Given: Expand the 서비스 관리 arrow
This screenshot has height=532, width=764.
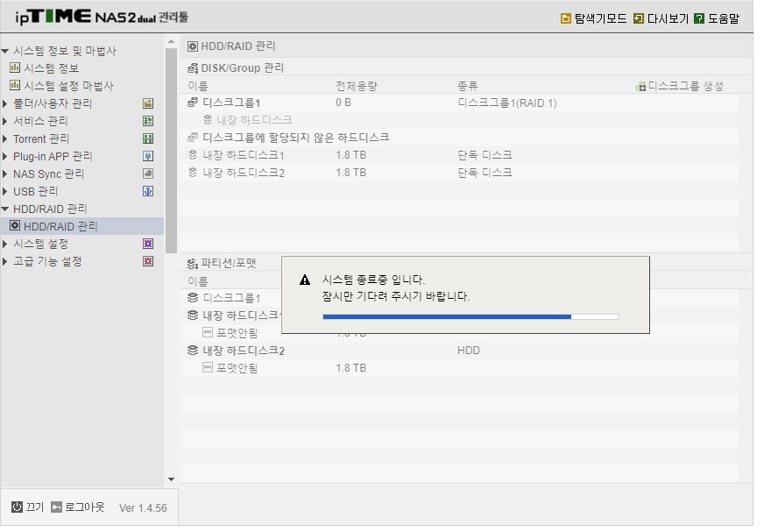Looking at the screenshot, I should (x=5, y=121).
